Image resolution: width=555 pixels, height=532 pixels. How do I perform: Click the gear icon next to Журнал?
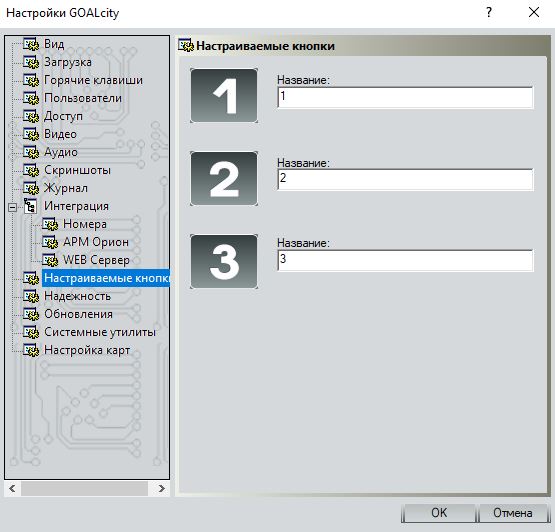tap(31, 188)
